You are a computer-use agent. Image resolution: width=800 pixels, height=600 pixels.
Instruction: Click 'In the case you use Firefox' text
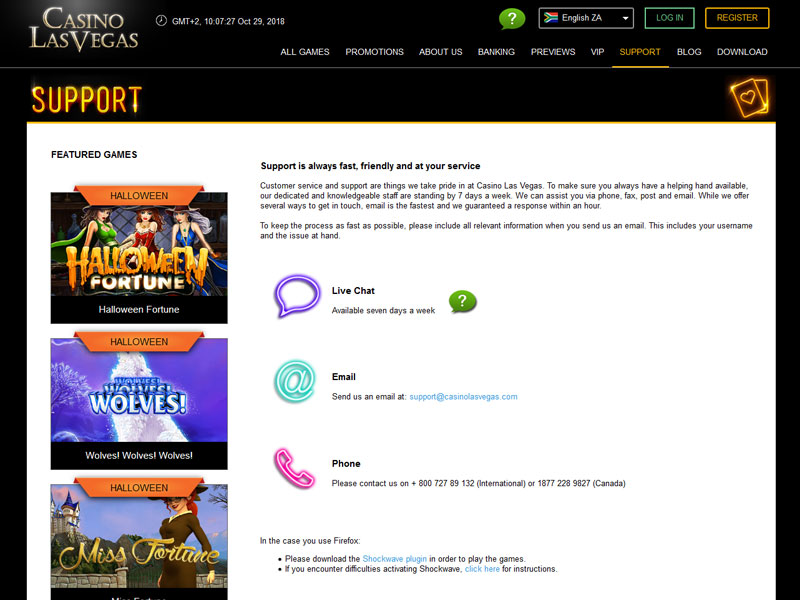[x=310, y=541]
